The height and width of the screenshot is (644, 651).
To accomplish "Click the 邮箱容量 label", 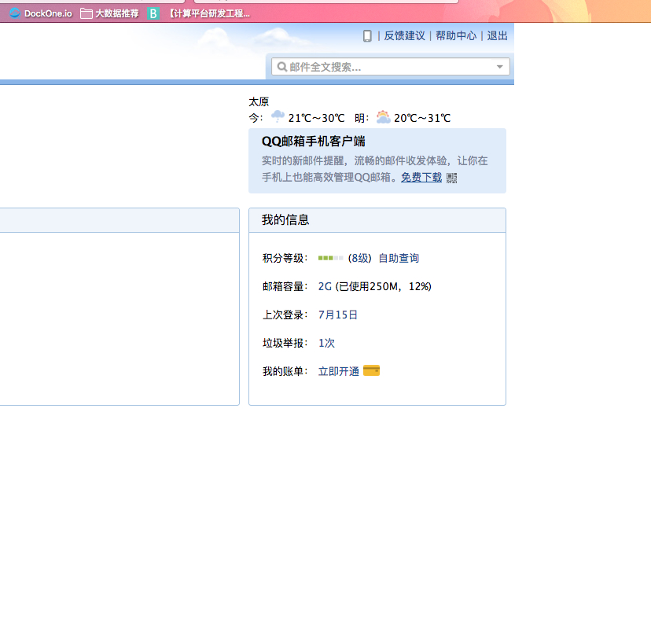I will [x=285, y=286].
